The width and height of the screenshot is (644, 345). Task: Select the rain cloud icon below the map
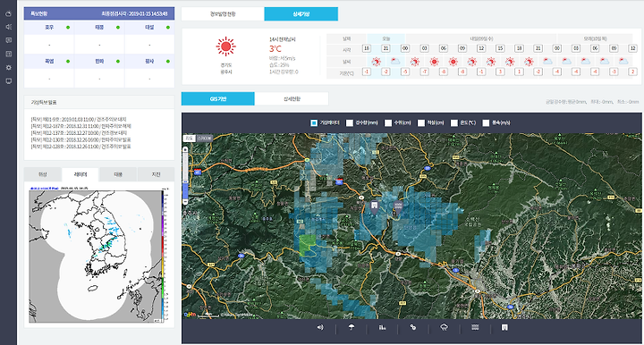(x=444, y=327)
